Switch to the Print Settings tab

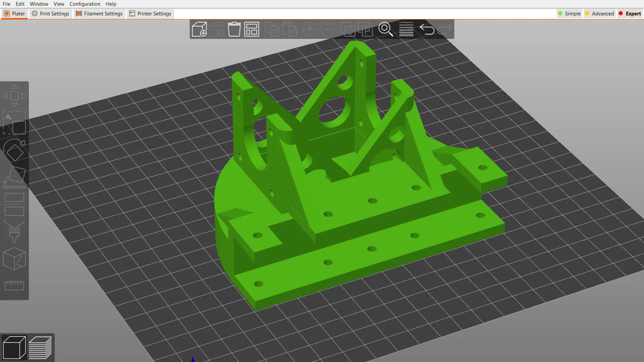click(x=50, y=13)
